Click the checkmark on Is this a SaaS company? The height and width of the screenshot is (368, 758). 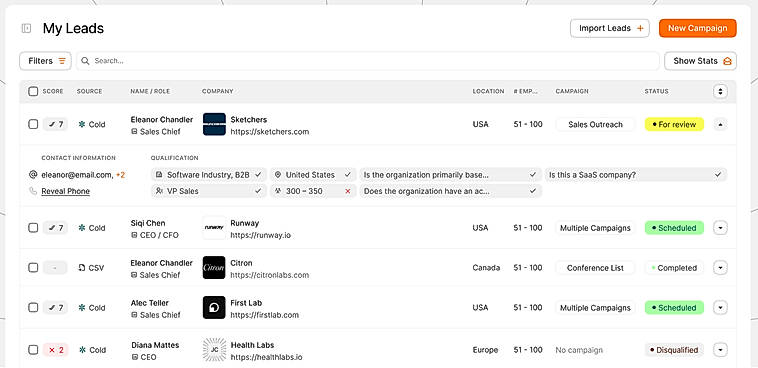pyautogui.click(x=718, y=175)
